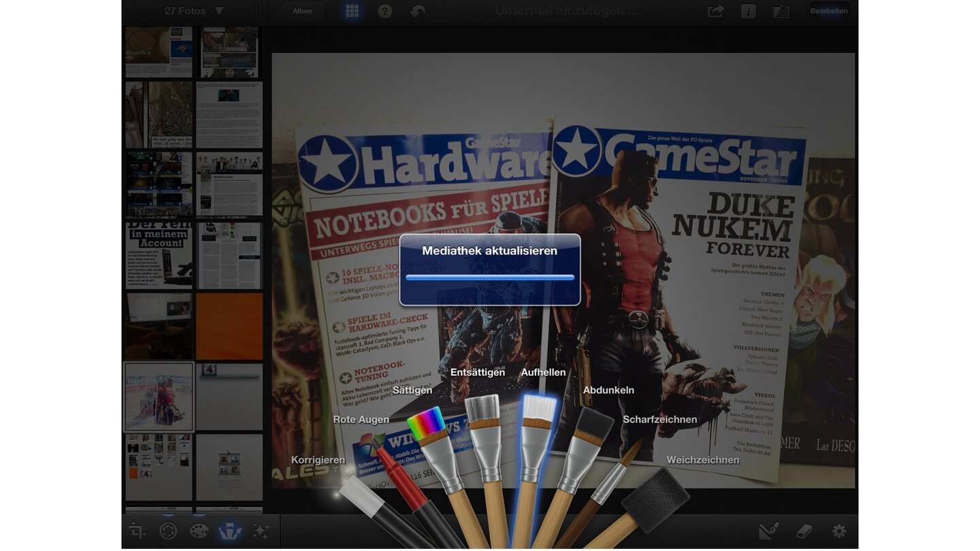Select the highlighted GameStar magazines thumbnail
This screenshot has width=980, height=551.
pos(159,397)
